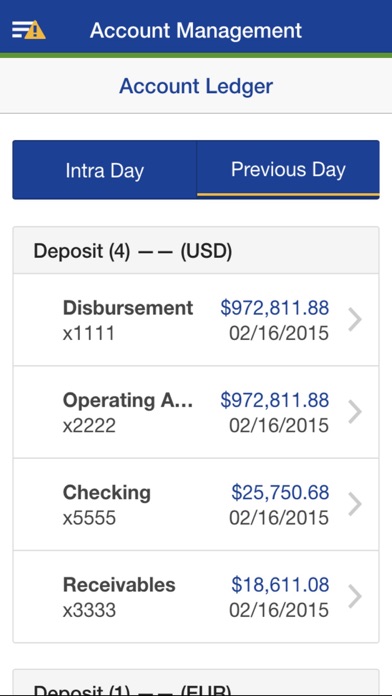Image resolution: width=392 pixels, height=696 pixels.
Task: Open the Operating A... account row
Action: click(196, 412)
